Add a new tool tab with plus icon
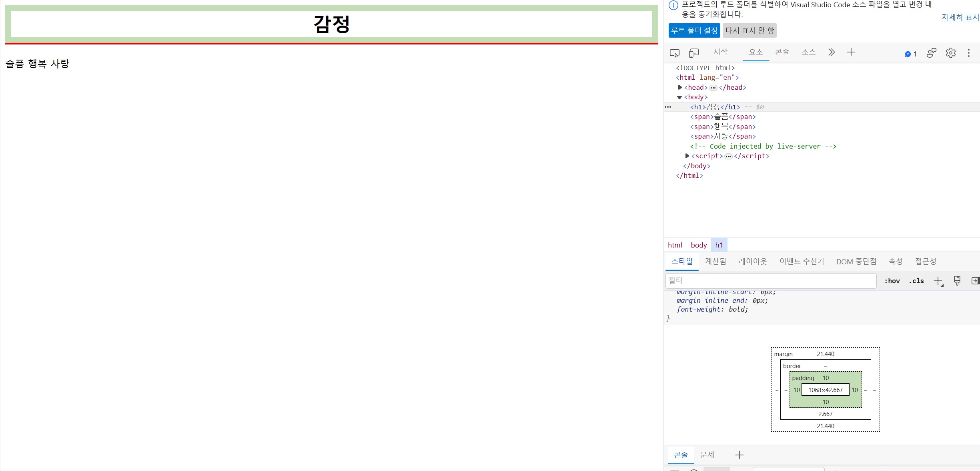Viewport: 980px width, 471px height. [x=851, y=52]
